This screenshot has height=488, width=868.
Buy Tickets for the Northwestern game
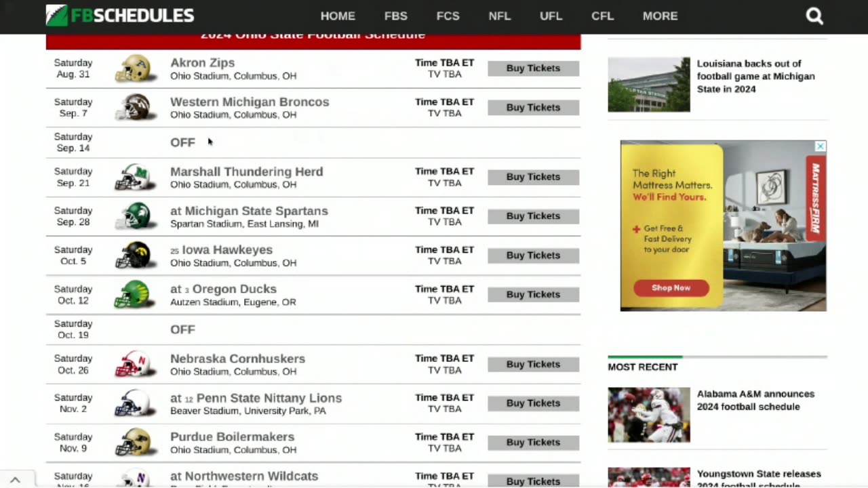coord(533,481)
